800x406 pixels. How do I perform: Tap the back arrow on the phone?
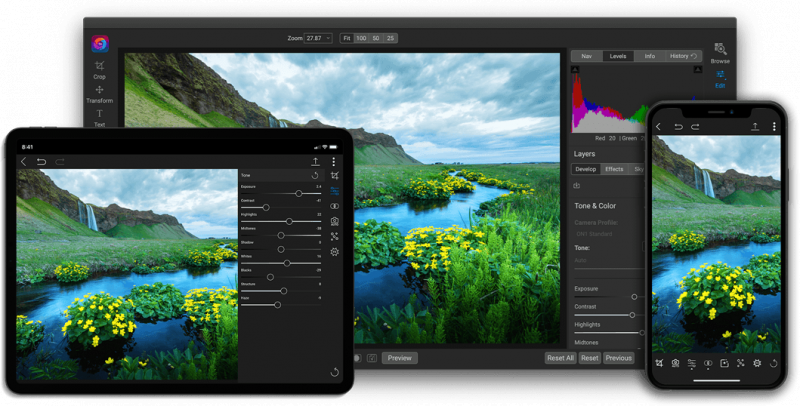point(658,126)
